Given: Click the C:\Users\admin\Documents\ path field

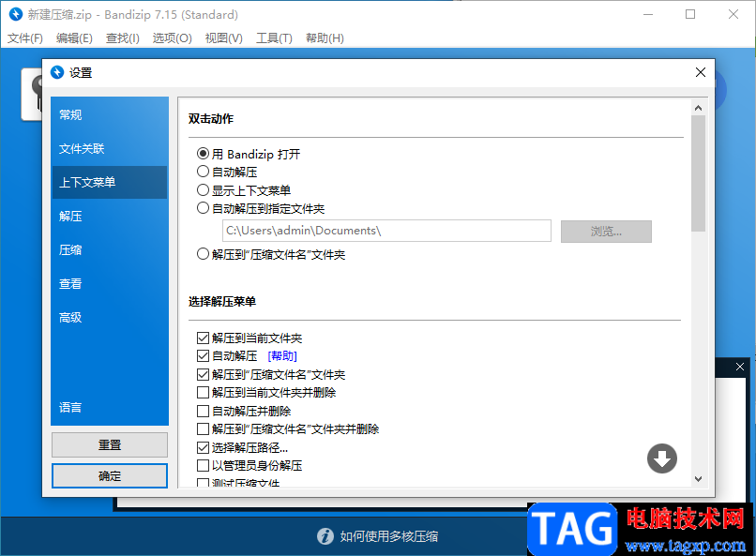Looking at the screenshot, I should 386,231.
